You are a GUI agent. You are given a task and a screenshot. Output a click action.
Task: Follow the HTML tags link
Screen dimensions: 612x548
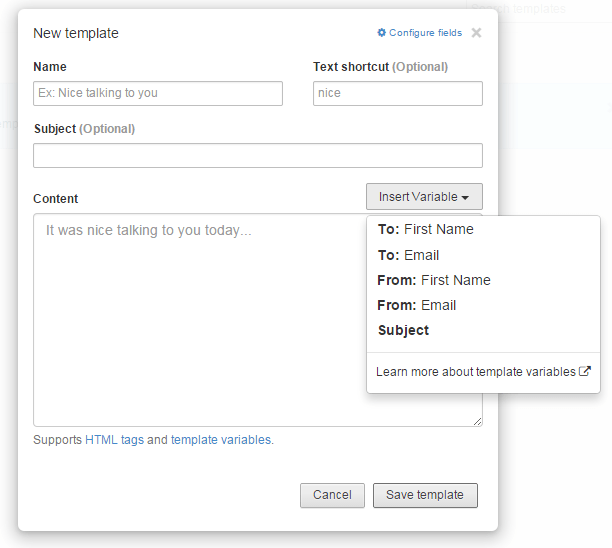(x=114, y=439)
